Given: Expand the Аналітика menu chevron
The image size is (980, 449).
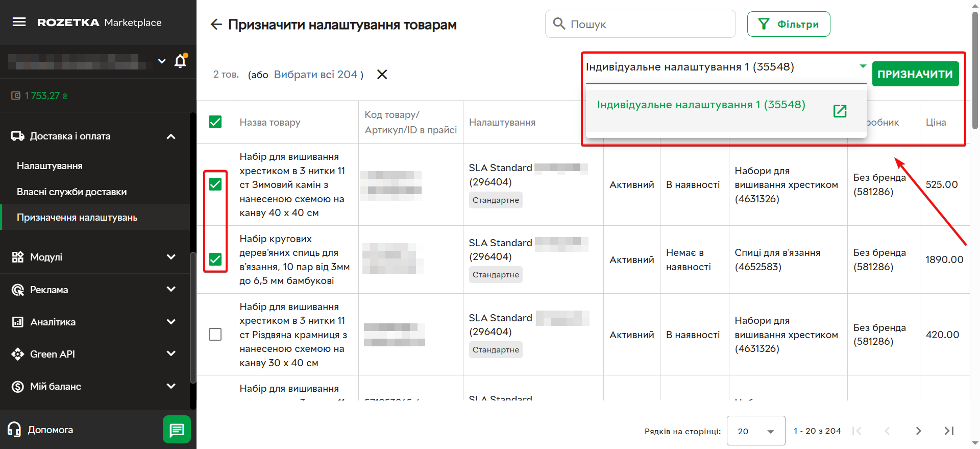Looking at the screenshot, I should coord(171,322).
